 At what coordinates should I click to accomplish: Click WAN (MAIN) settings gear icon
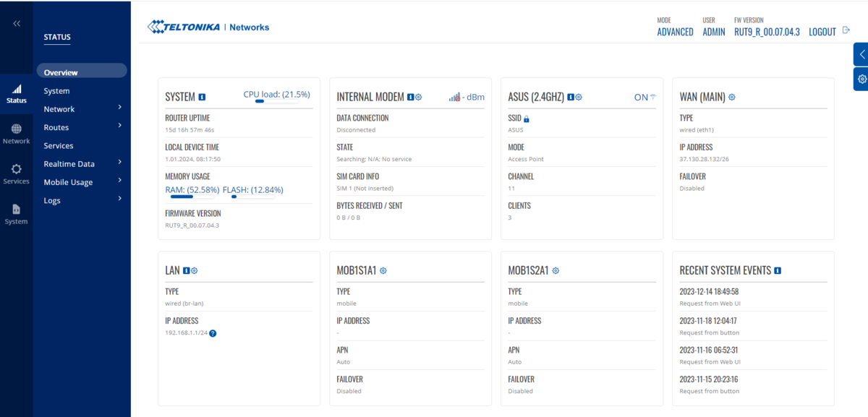point(732,97)
